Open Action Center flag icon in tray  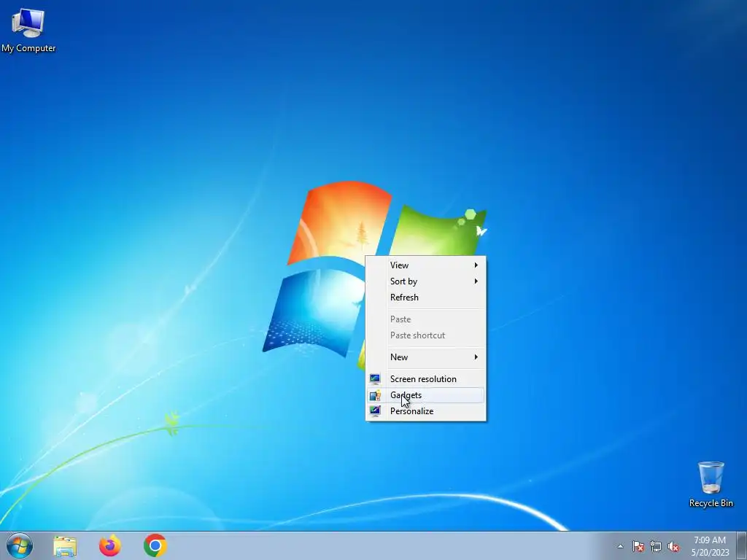tap(638, 546)
